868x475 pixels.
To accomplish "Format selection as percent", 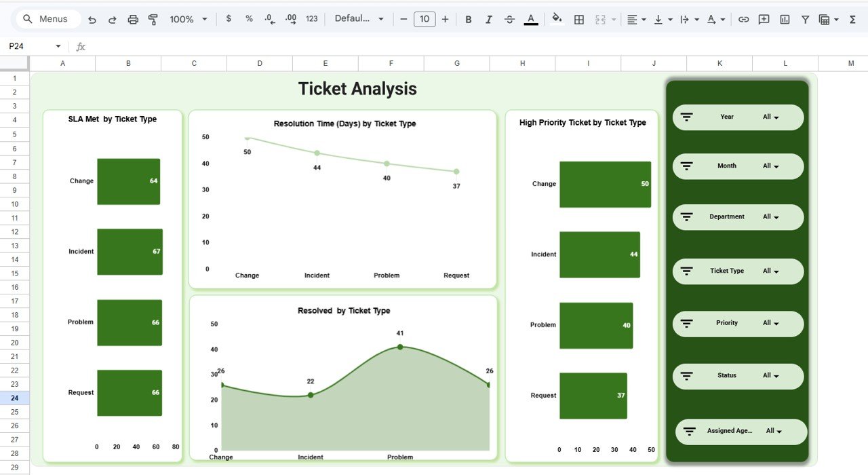I will click(249, 19).
